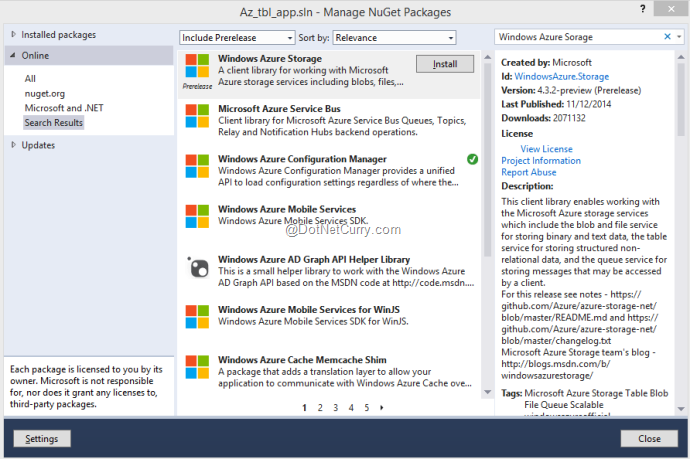Click current page number 1
Screen dimensions: 690x459
(x=304, y=408)
